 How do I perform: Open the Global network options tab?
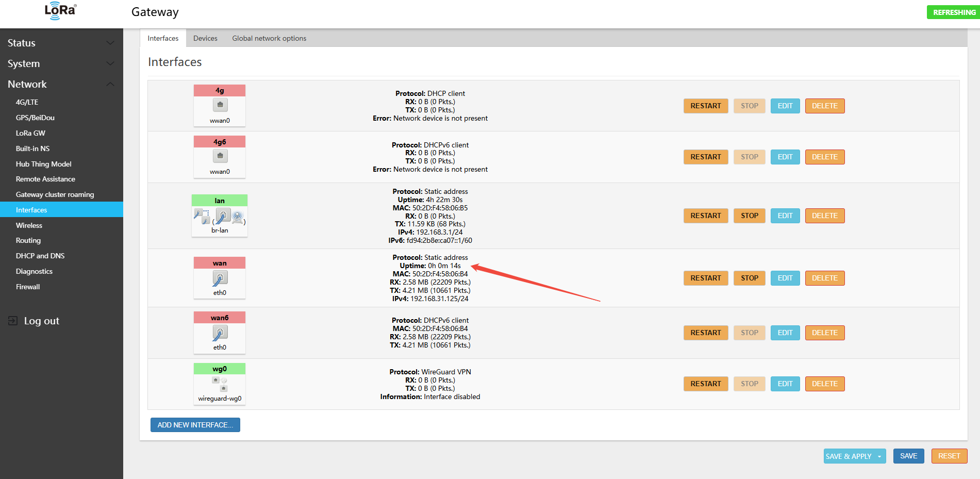pos(269,38)
